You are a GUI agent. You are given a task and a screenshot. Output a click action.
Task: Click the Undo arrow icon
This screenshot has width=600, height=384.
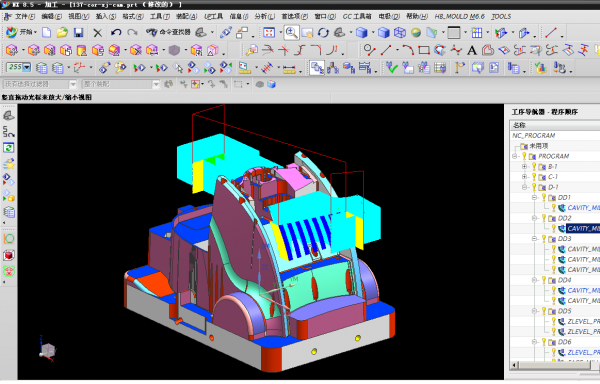coord(116,33)
